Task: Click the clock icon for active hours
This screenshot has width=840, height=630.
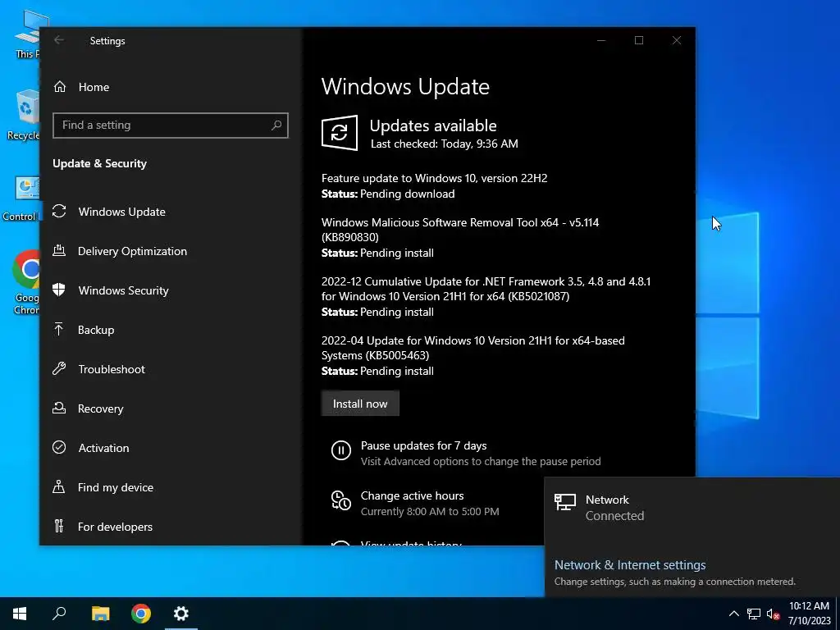Action: 340,500
